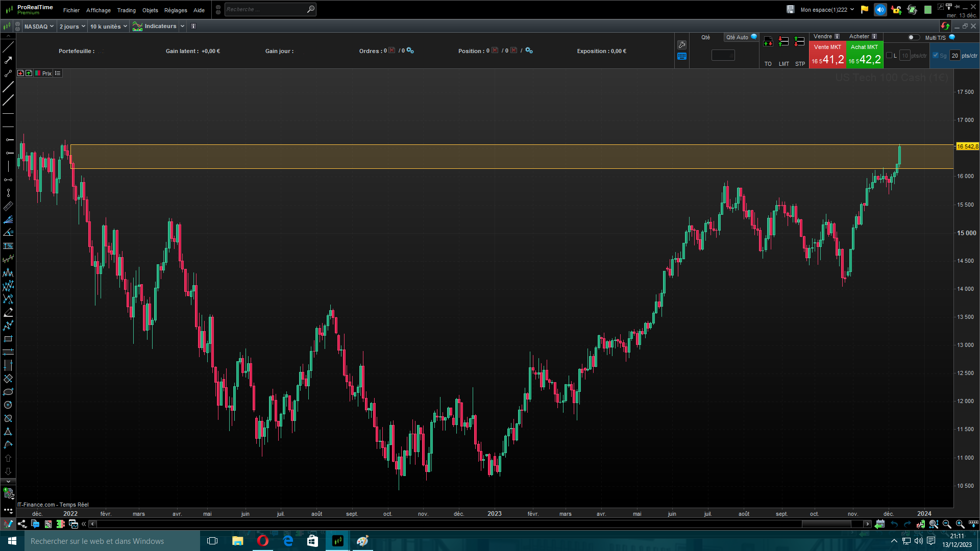Click the blue keyboard icon

(x=682, y=57)
